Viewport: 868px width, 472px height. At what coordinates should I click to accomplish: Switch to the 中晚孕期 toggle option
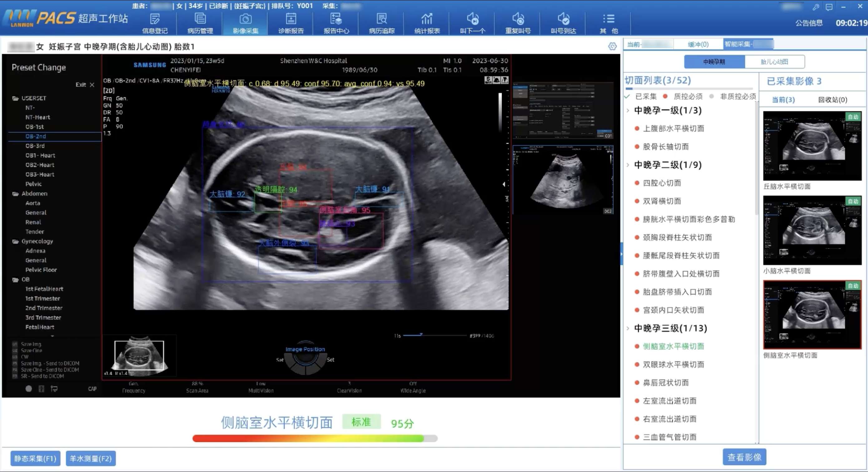point(714,61)
